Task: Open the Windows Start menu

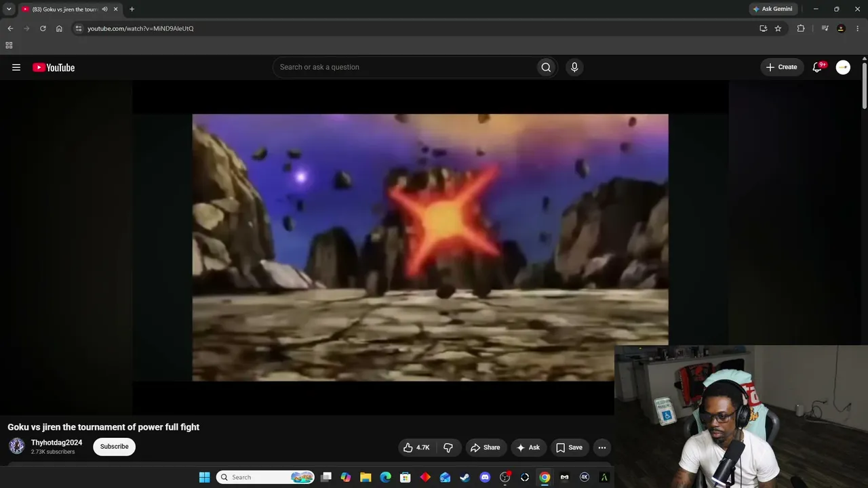Action: coord(204,477)
